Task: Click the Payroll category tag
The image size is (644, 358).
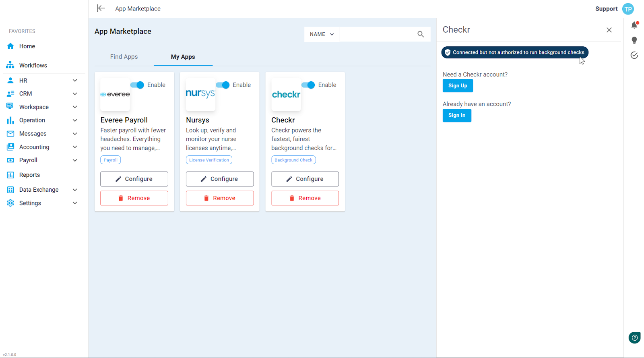Action: click(110, 160)
